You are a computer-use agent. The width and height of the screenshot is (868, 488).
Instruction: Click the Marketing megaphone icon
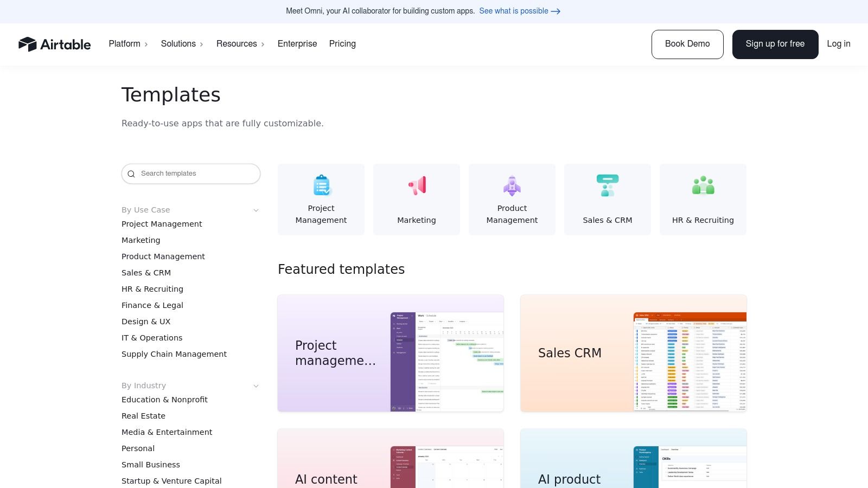417,185
